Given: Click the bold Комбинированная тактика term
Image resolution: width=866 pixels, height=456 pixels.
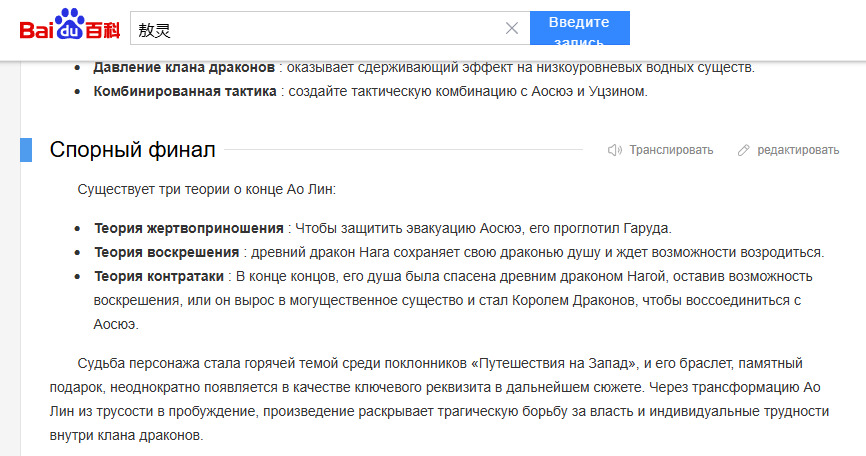Looking at the screenshot, I should click(x=186, y=91).
